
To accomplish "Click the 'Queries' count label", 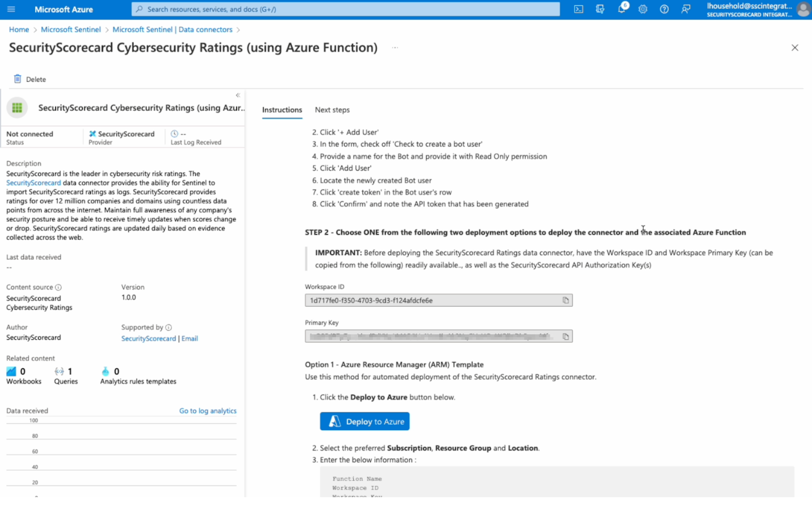I will (66, 382).
